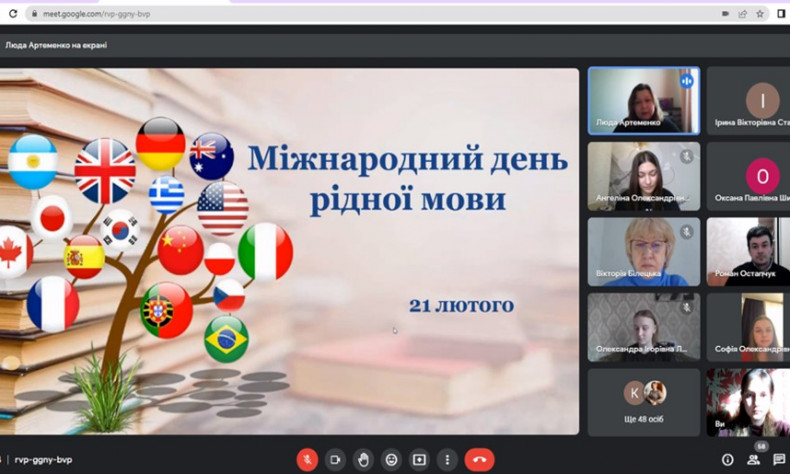Click the slide title 'Міжнародний день рідної мови'
Viewport: 790px width, 474px height.
(408, 179)
